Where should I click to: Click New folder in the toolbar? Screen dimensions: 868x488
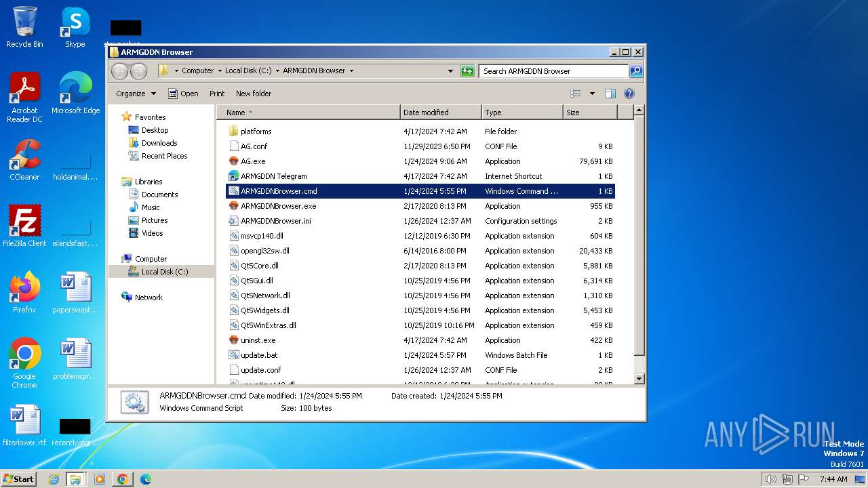(254, 94)
